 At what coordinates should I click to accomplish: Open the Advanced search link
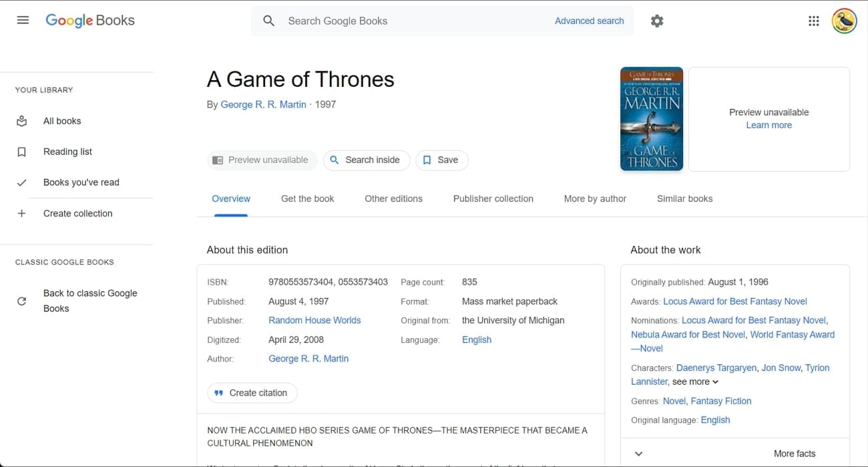(589, 21)
